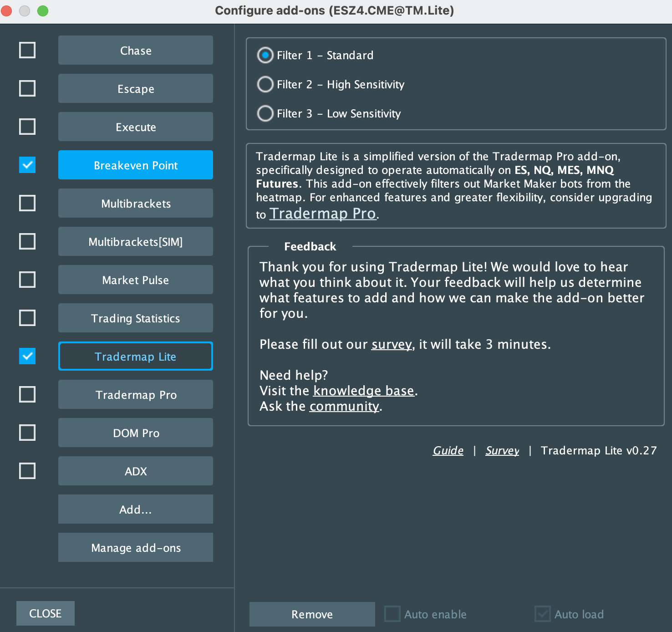Visit the knowledge base link
The height and width of the screenshot is (632, 672).
[364, 391]
